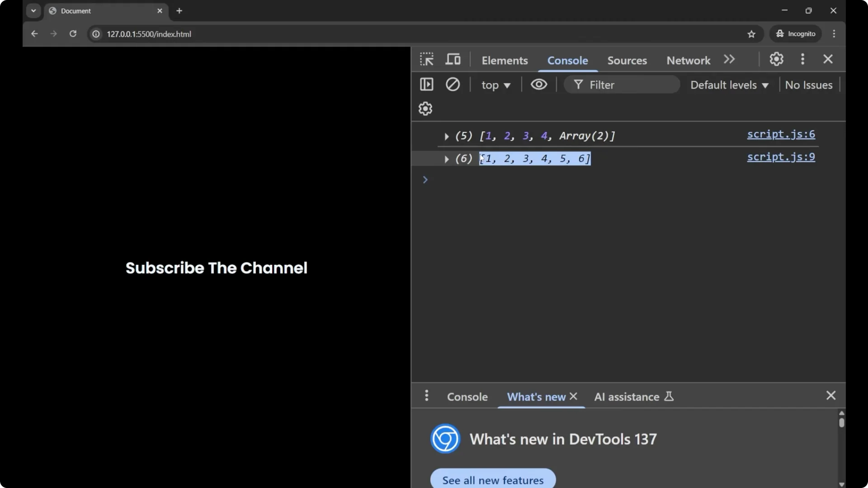868x488 pixels.
Task: Open the AI assistance drawer tab
Action: (x=628, y=397)
